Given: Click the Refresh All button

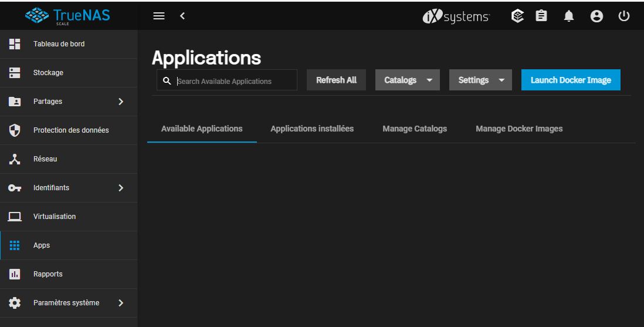Looking at the screenshot, I should (x=337, y=80).
